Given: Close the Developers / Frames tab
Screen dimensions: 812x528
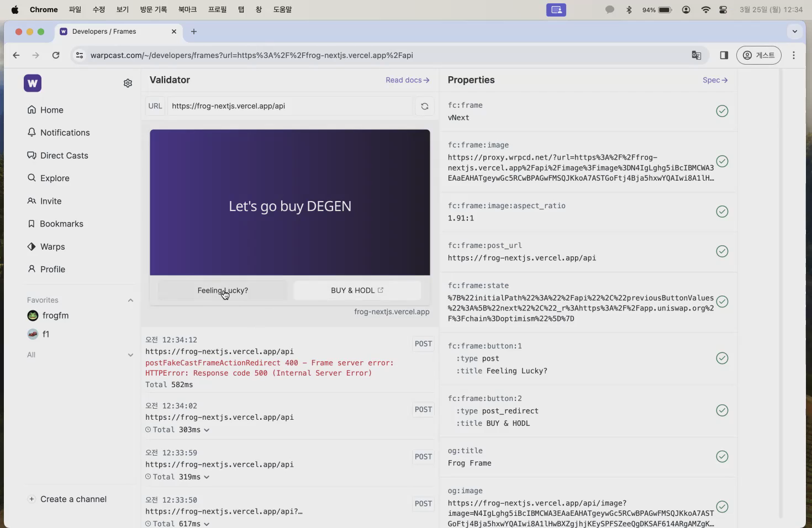Looking at the screenshot, I should click(174, 31).
